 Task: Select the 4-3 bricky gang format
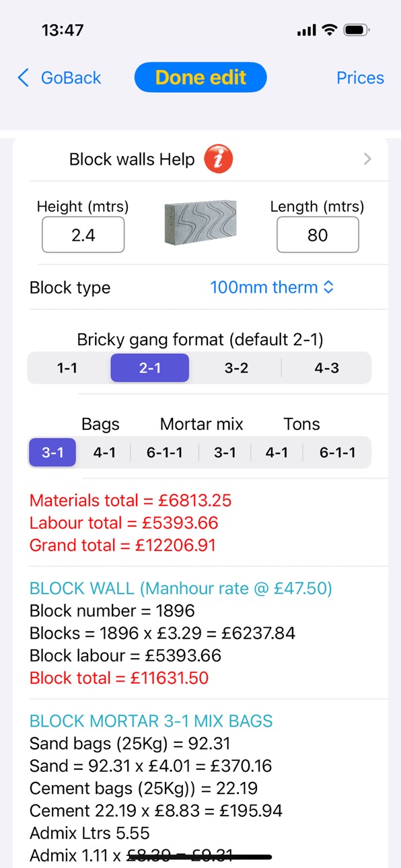click(x=327, y=369)
